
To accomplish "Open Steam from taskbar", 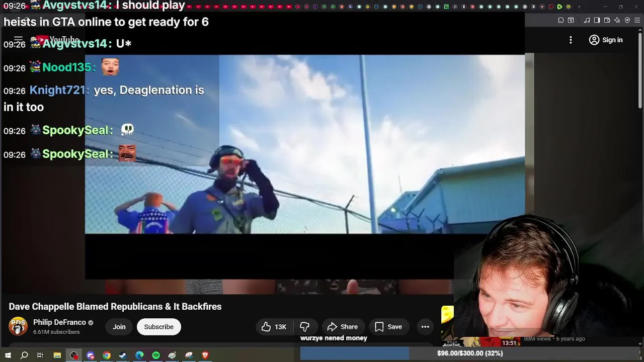I will [123, 355].
